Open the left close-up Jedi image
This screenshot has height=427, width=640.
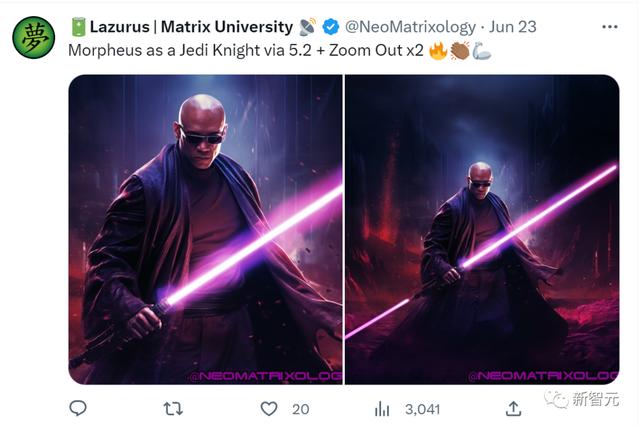coord(205,229)
